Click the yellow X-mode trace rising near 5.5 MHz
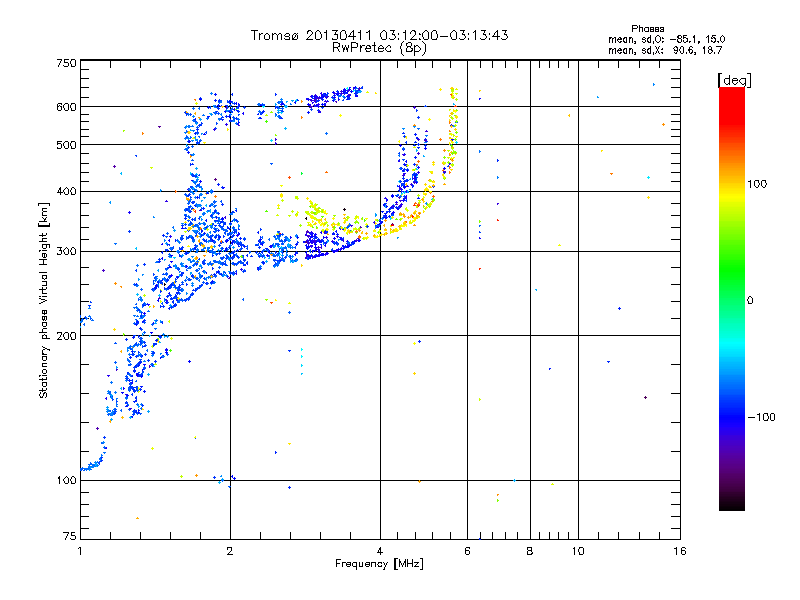 [452, 133]
